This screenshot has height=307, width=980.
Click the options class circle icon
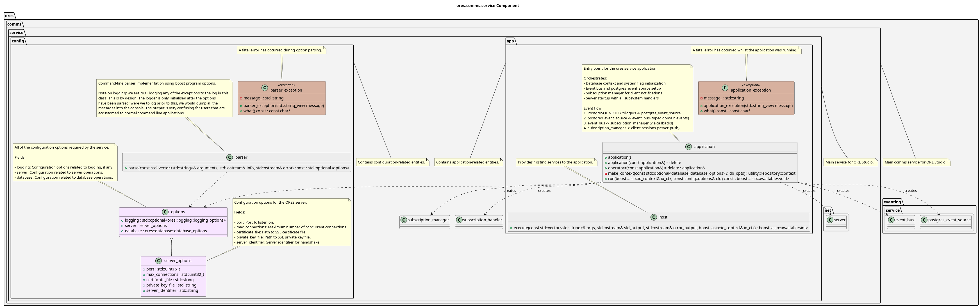coord(165,212)
